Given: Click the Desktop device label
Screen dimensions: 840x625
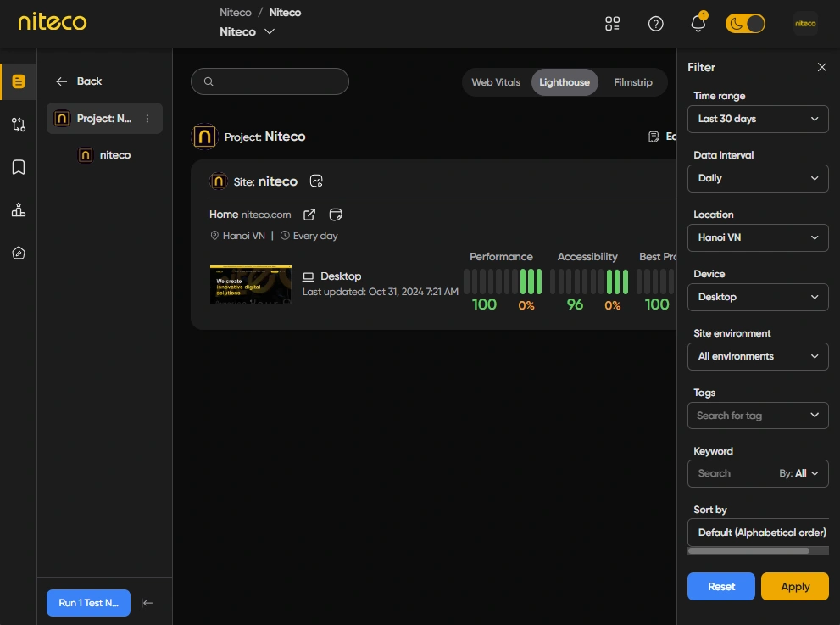Looking at the screenshot, I should pyautogui.click(x=341, y=276).
